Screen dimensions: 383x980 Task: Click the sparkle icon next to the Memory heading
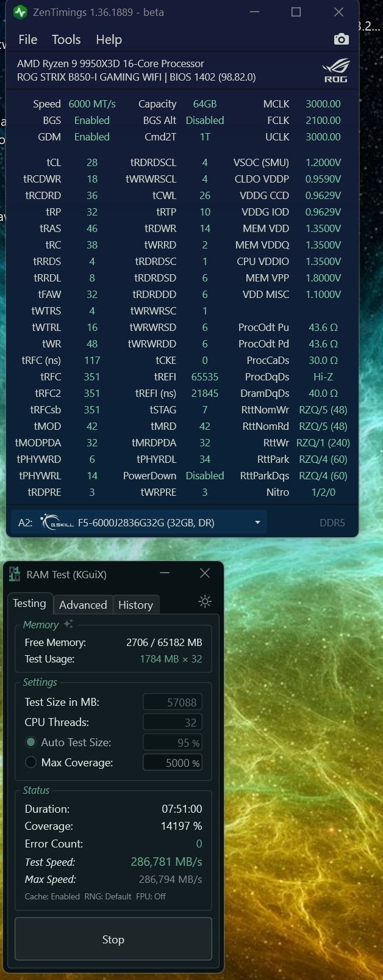click(68, 623)
